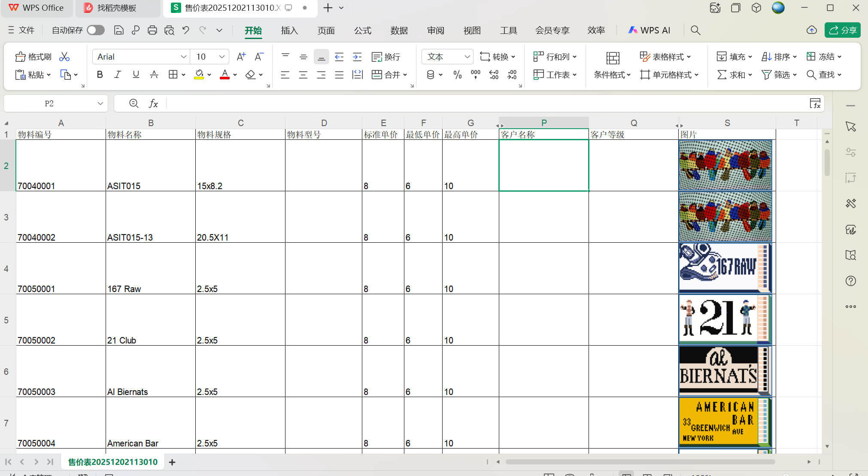Viewport: 868px width, 476px height.
Task: Click the center horizontal alignment icon
Action: pyautogui.click(x=303, y=75)
